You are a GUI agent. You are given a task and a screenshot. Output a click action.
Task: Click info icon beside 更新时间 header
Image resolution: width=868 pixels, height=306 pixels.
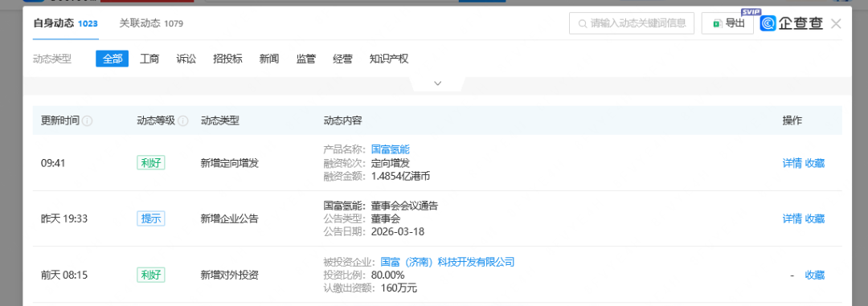[x=88, y=120]
